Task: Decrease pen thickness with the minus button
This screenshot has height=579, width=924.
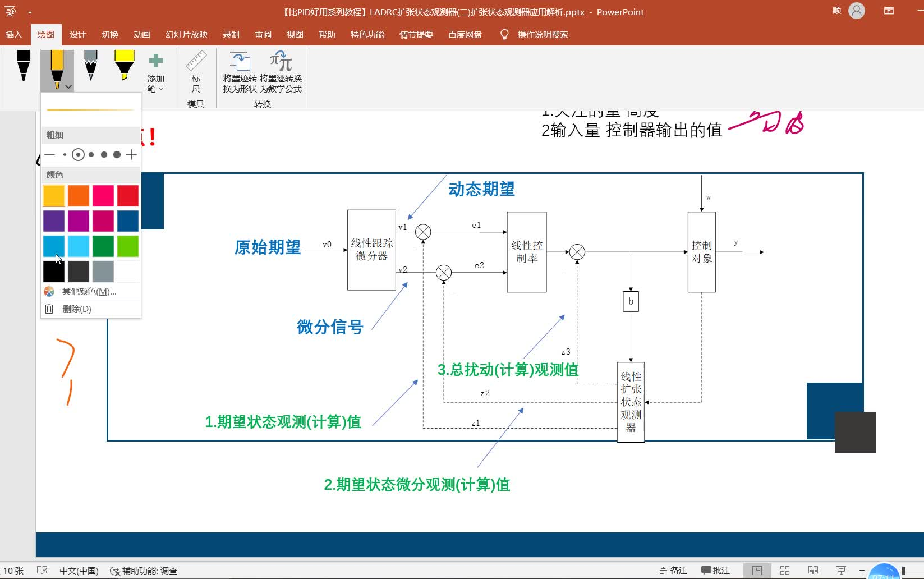Action: pyautogui.click(x=49, y=154)
